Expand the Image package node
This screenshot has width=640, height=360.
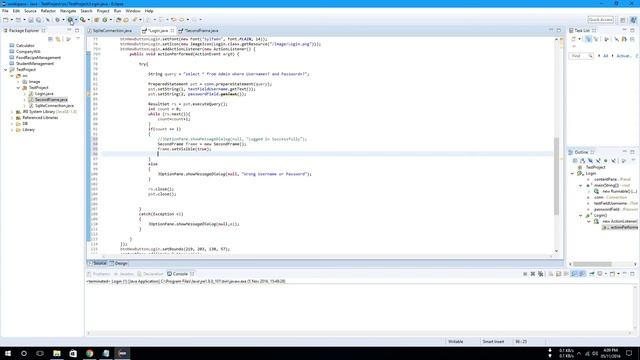click(x=18, y=82)
